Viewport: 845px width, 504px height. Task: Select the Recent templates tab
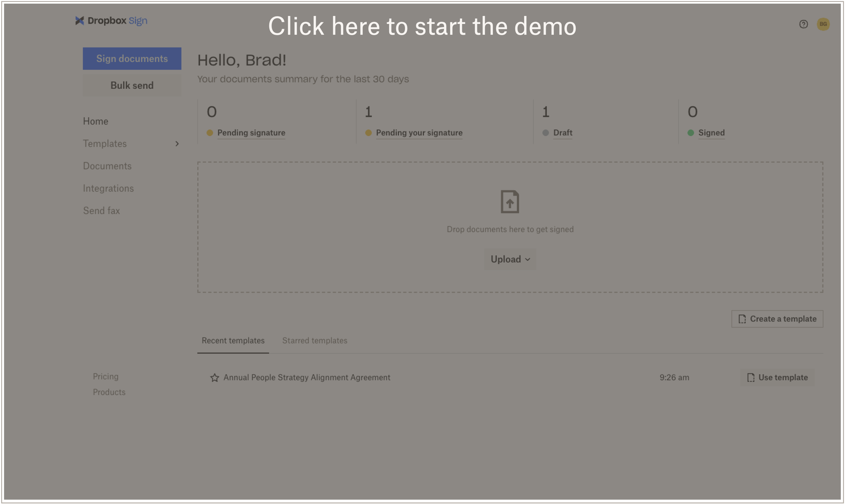coord(233,340)
